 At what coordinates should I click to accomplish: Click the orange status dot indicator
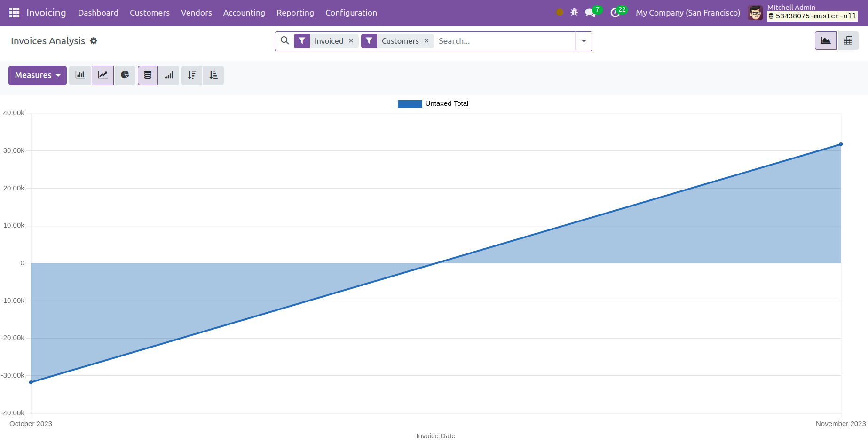(x=560, y=13)
